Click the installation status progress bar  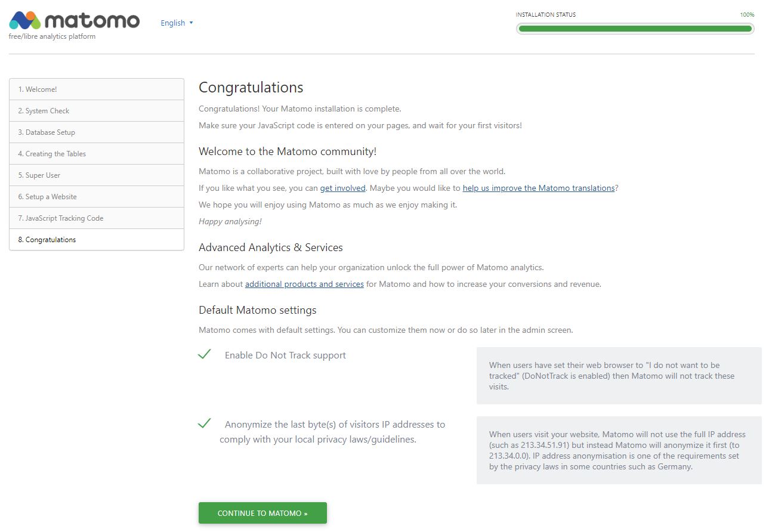click(635, 28)
